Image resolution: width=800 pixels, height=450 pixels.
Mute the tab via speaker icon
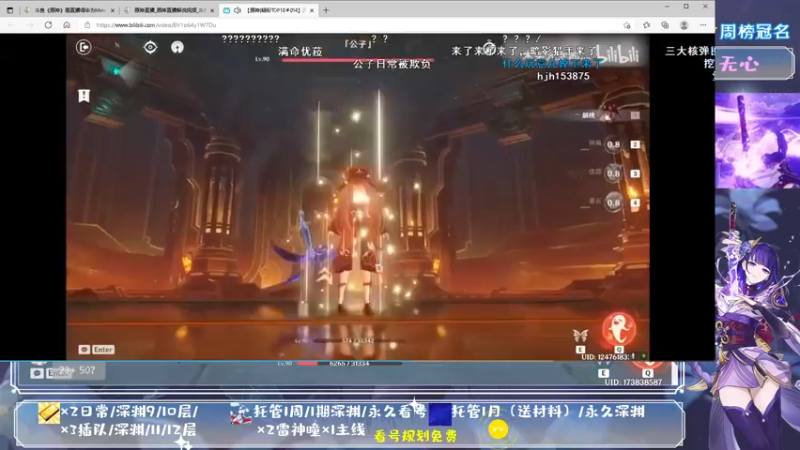point(238,10)
